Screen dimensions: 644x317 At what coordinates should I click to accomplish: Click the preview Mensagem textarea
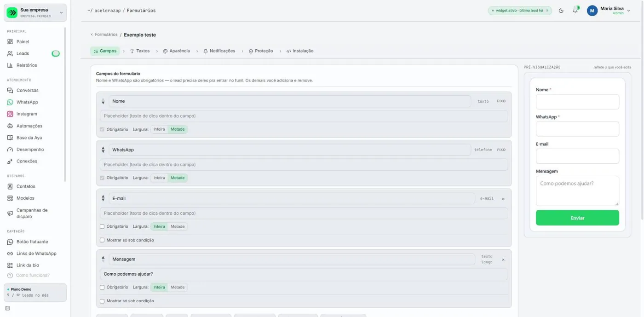[577, 191]
